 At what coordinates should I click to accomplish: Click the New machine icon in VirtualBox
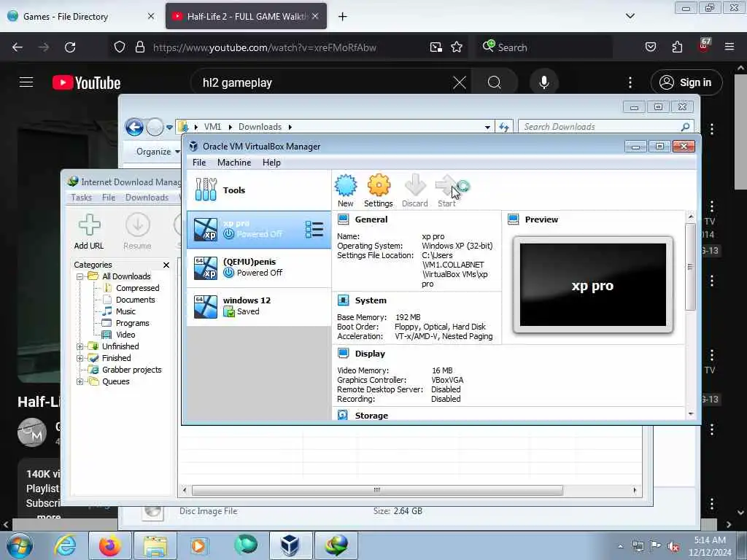click(x=345, y=190)
